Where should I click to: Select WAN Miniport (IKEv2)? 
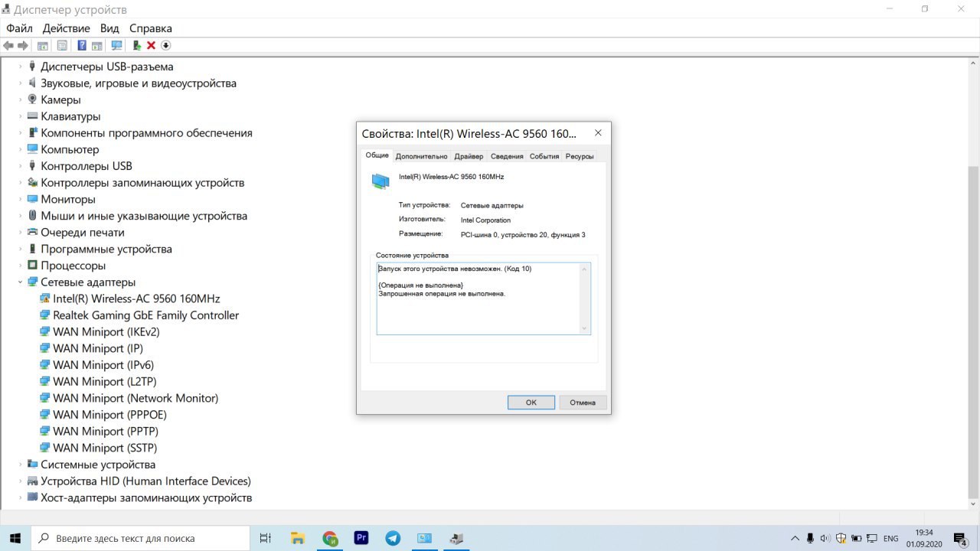106,332
